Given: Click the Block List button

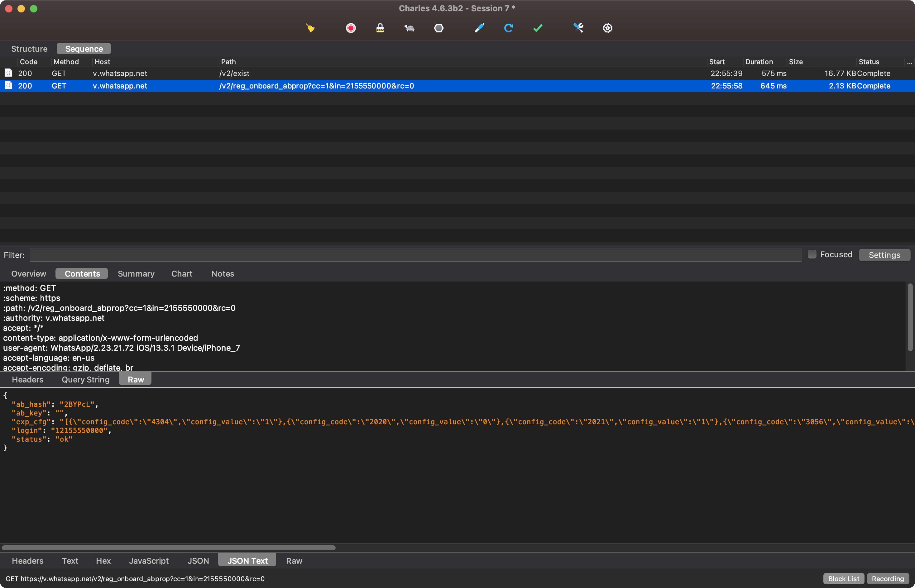Looking at the screenshot, I should 844,578.
